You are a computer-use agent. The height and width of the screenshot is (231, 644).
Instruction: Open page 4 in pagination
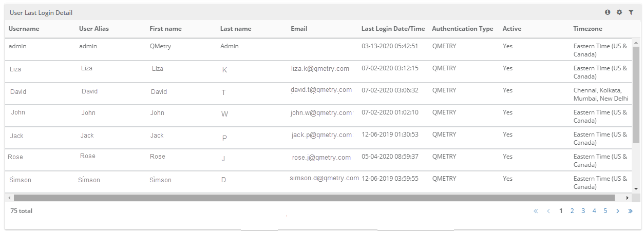click(x=594, y=211)
